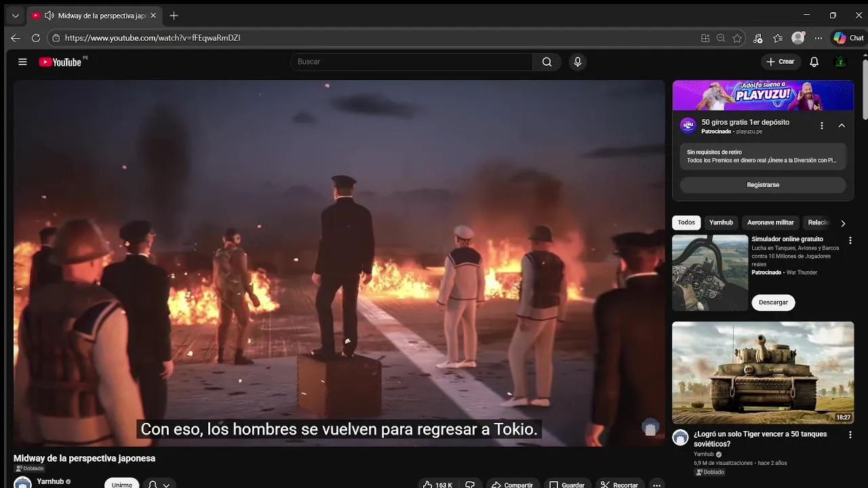
Task: Open the favorites list icon
Action: click(x=778, y=38)
